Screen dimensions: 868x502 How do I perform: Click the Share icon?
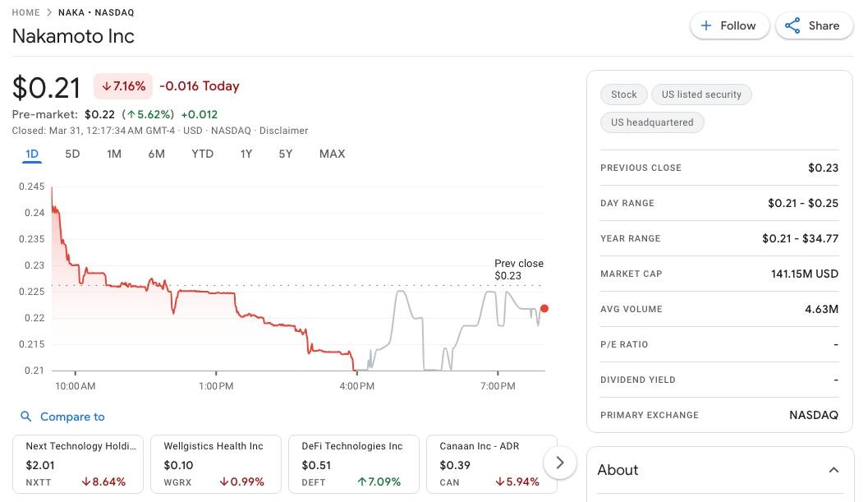(x=793, y=25)
